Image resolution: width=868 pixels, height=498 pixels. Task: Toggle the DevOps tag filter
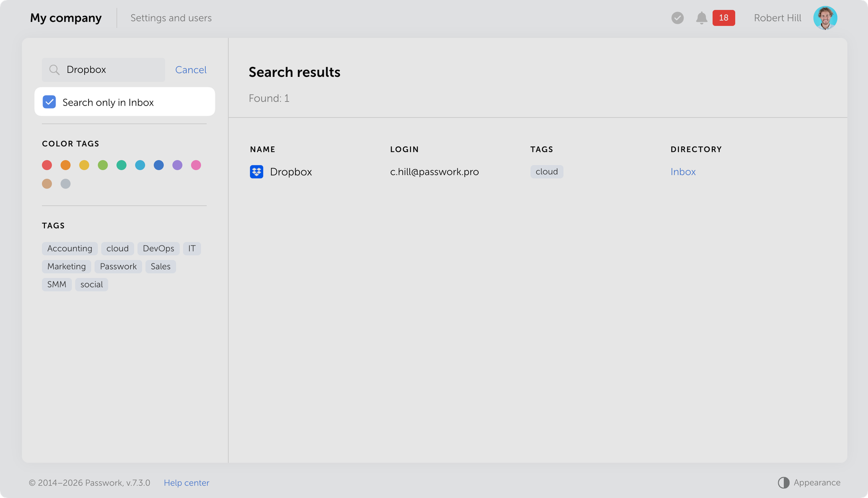[x=158, y=248]
